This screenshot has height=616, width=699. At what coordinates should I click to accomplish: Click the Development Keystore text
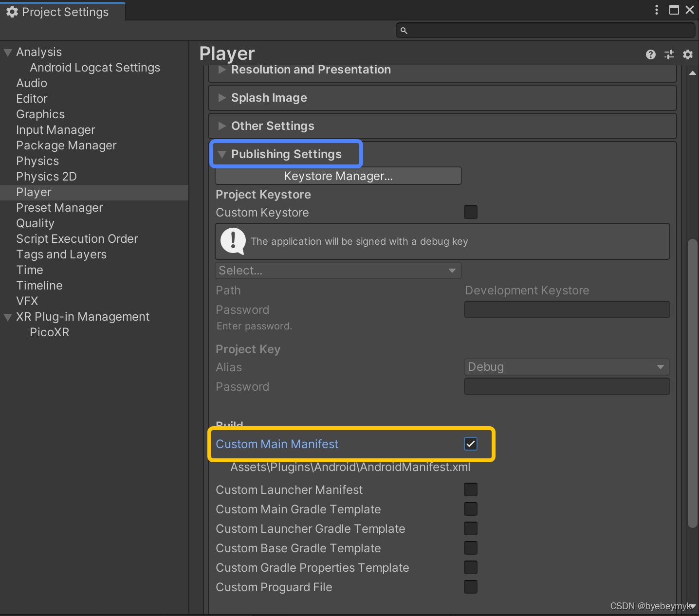pyautogui.click(x=527, y=290)
